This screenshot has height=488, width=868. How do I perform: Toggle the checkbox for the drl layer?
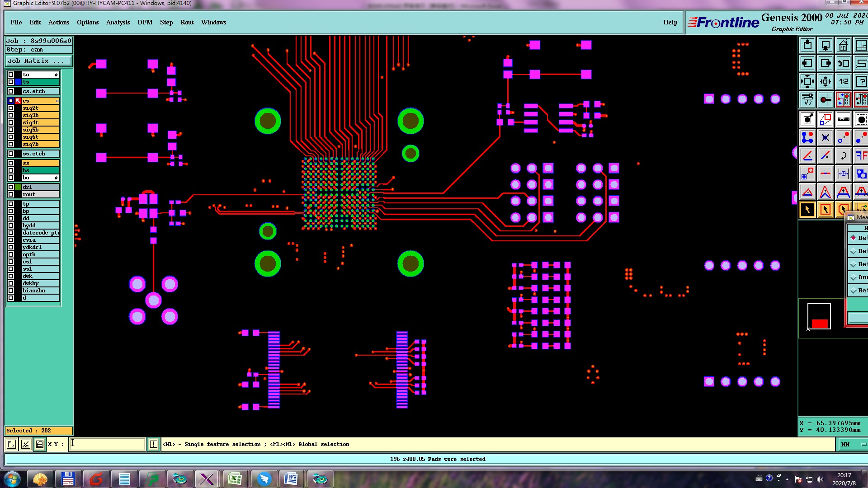coord(11,187)
